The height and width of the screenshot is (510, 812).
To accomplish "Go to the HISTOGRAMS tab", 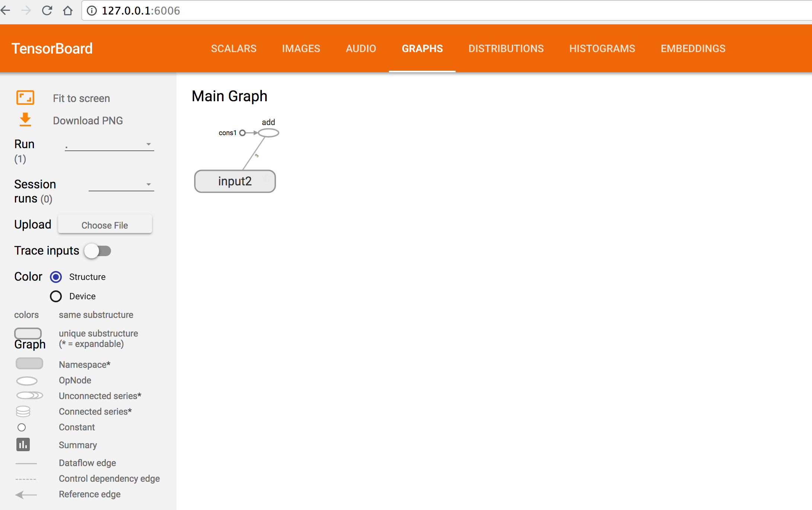I will [602, 48].
